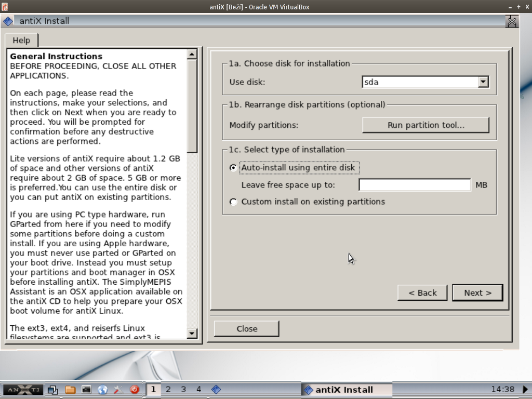Click the red power logout icon

pyautogui.click(x=135, y=390)
